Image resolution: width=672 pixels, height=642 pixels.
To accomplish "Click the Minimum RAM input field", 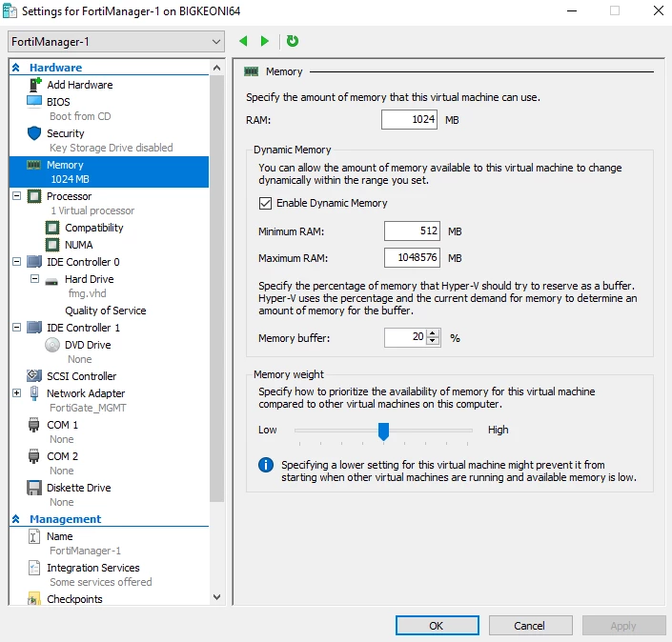I will (412, 231).
